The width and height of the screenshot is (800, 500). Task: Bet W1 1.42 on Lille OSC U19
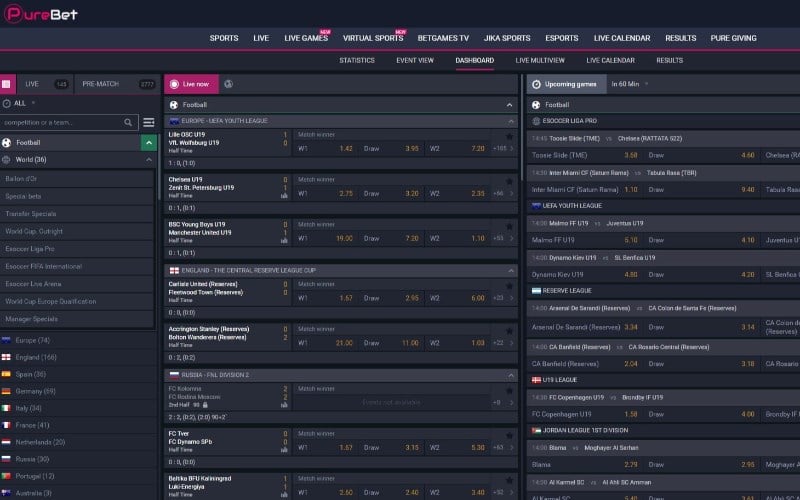(x=326, y=148)
